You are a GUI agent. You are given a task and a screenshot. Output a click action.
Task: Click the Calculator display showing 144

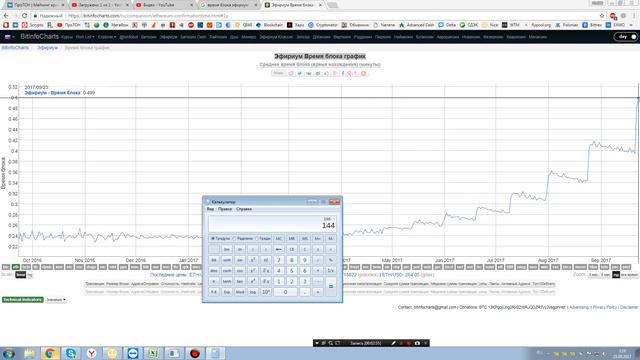272,224
